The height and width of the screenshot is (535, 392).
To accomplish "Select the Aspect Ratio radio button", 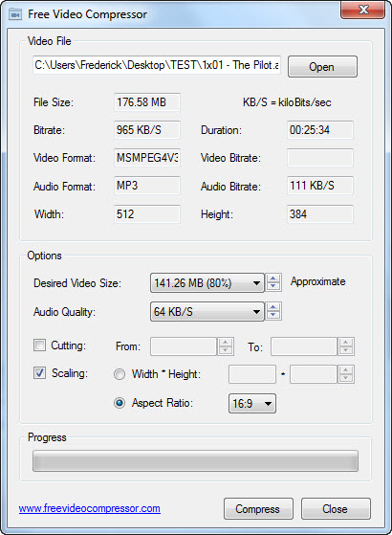I will (x=120, y=403).
